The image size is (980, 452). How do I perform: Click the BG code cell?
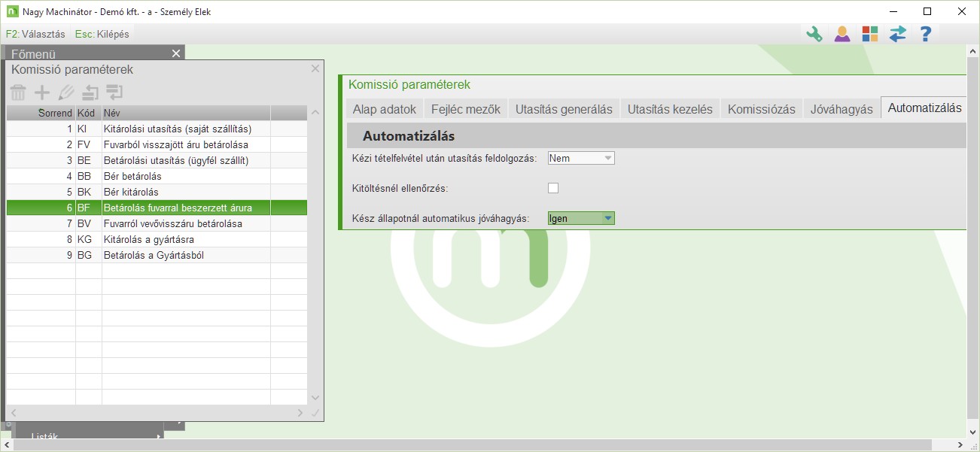pos(89,255)
